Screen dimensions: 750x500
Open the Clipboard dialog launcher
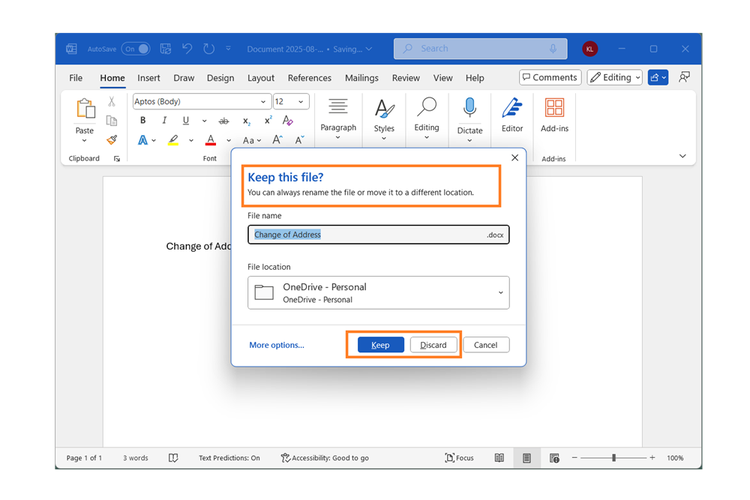click(x=117, y=159)
